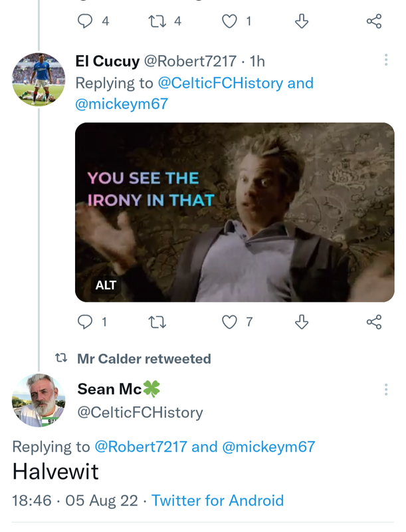Tap the download arrow on top tweet
The height and width of the screenshot is (532, 406).
[302, 21]
